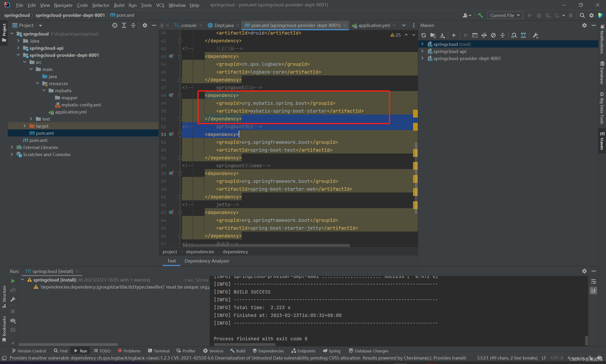The width and height of the screenshot is (606, 364).
Task: Reload all Maven projects
Action: tap(424, 35)
